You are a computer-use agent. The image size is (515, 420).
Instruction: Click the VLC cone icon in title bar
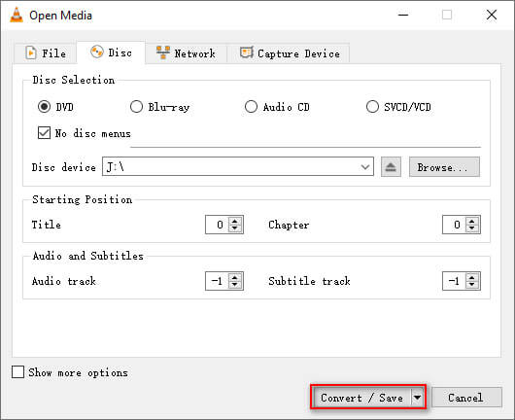(x=16, y=15)
